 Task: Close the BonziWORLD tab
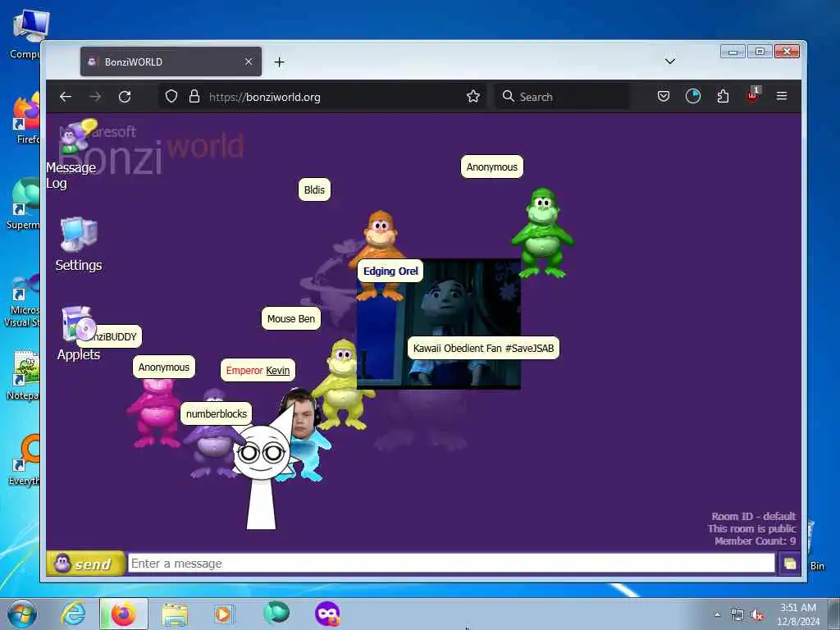point(249,62)
